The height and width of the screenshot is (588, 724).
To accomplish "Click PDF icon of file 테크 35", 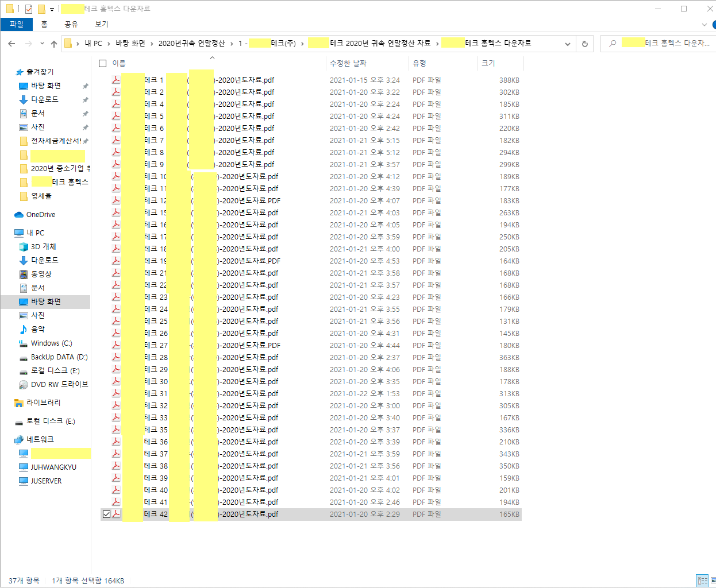I will point(116,430).
